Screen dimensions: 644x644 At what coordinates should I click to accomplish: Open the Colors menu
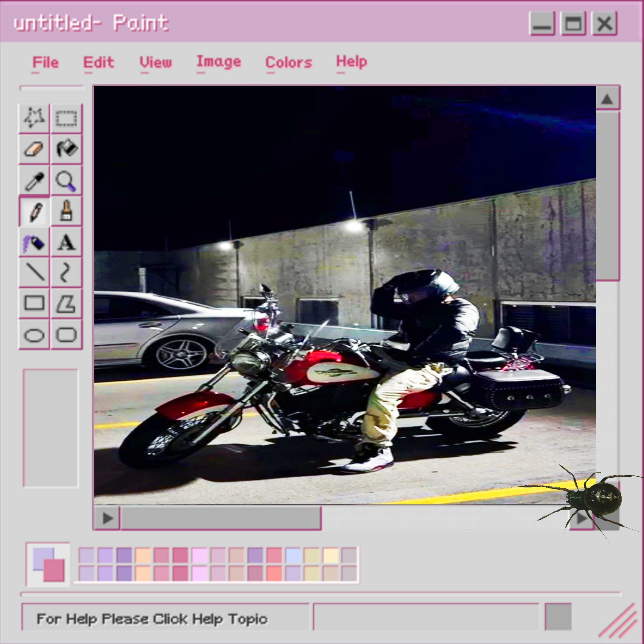click(x=288, y=62)
